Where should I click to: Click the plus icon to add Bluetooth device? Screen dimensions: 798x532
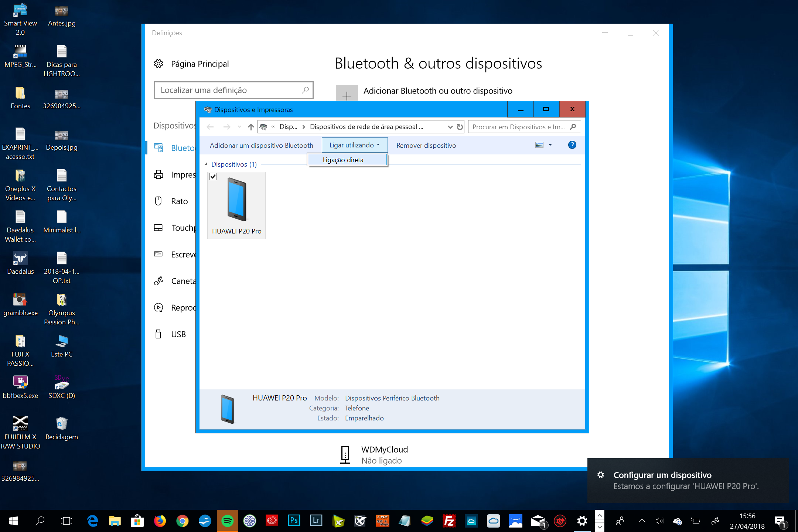coord(347,93)
